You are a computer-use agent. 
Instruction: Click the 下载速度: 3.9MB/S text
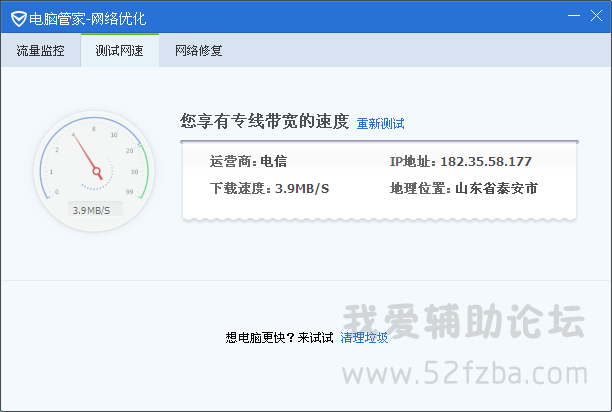pyautogui.click(x=269, y=188)
